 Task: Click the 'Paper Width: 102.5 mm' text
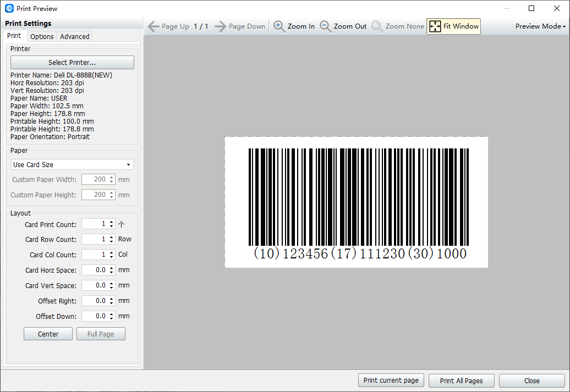click(x=47, y=106)
